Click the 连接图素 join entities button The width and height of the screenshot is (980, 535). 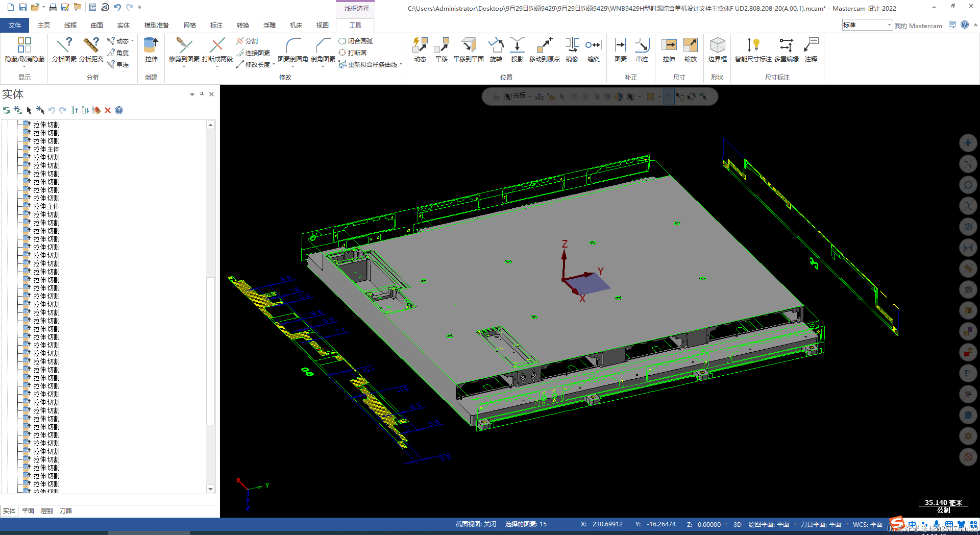tap(253, 53)
